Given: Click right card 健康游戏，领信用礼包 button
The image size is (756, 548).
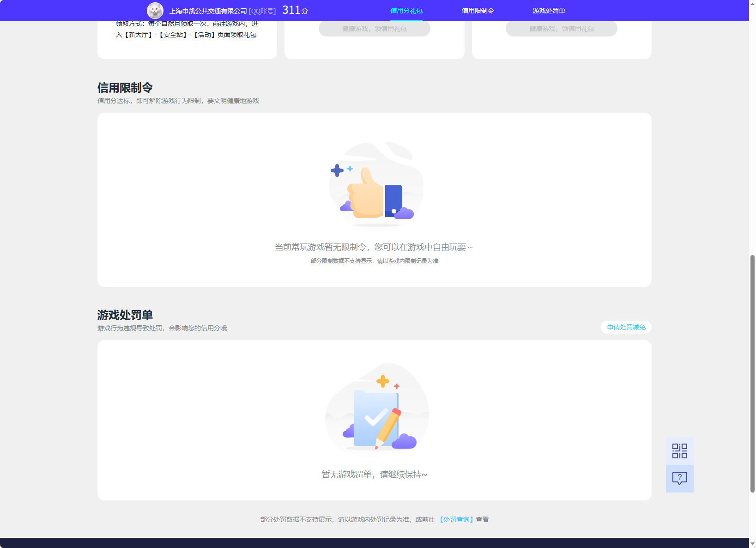Looking at the screenshot, I should 562,29.
